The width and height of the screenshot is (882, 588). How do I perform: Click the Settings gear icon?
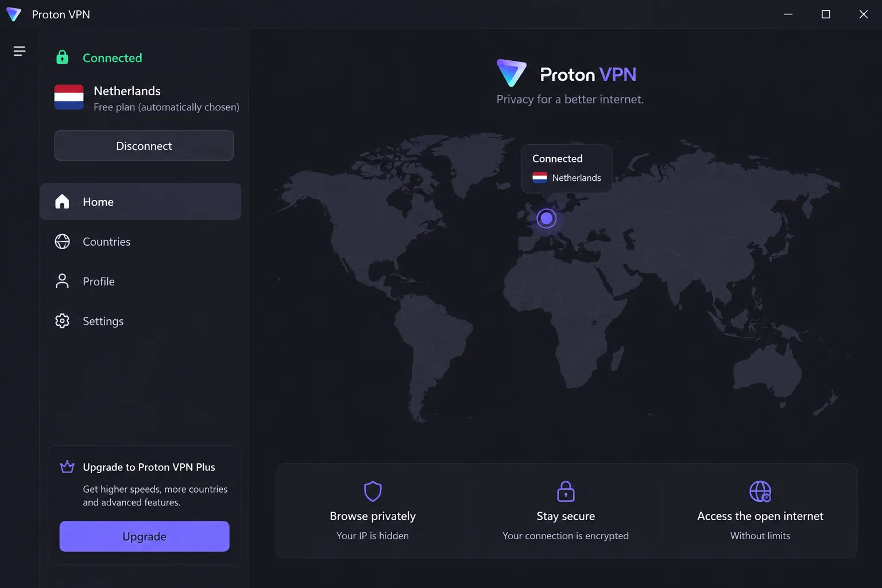click(62, 321)
